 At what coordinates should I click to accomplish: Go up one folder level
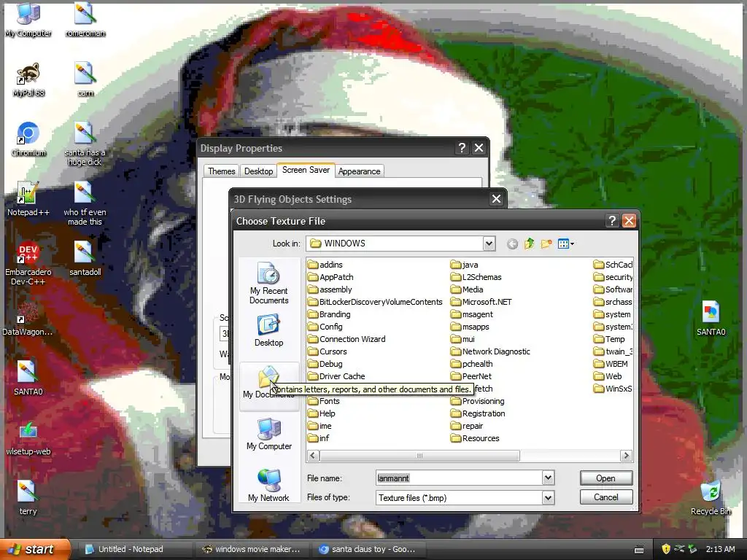[530, 244]
